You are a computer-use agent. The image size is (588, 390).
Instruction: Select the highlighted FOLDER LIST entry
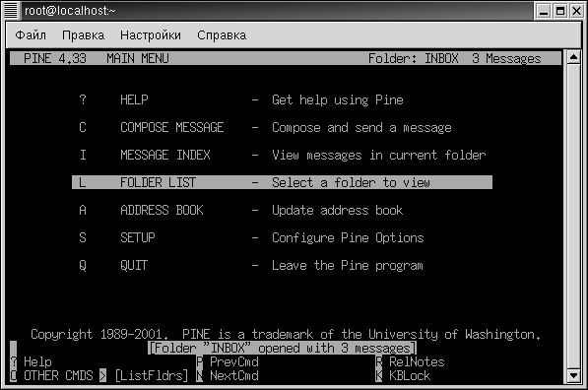282,182
